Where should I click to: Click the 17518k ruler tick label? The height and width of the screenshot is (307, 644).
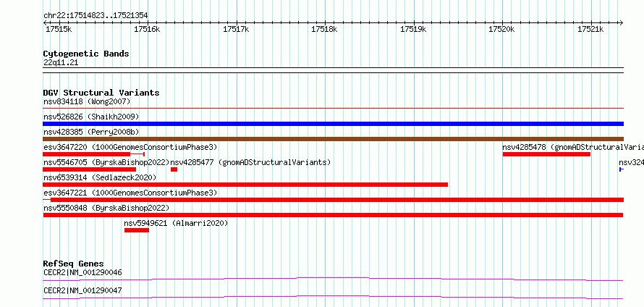[324, 29]
